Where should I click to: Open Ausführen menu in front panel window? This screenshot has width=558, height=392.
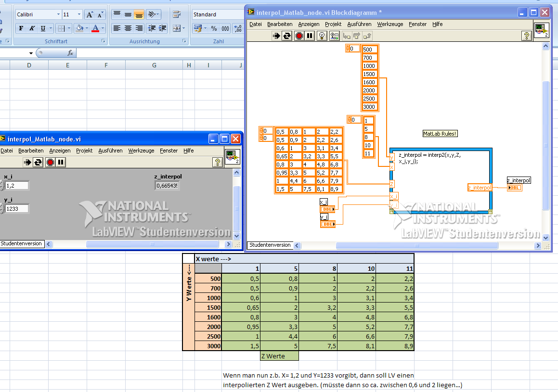(x=110, y=151)
